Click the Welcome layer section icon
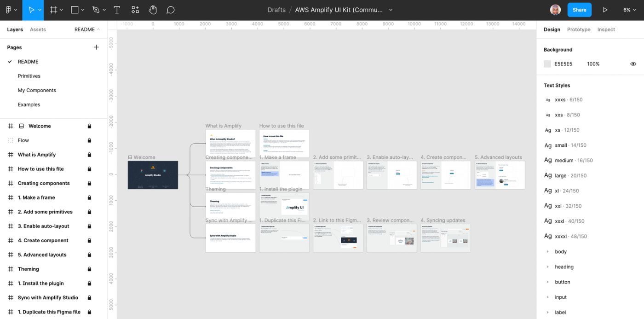The image size is (644, 319). pos(21,126)
